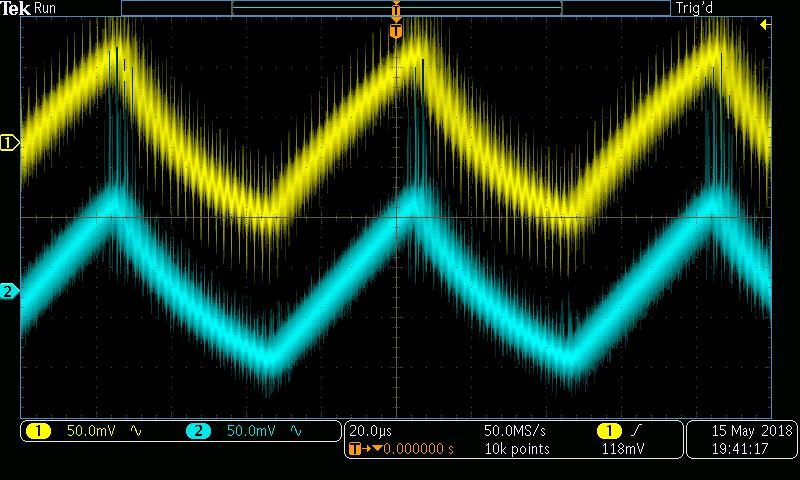The height and width of the screenshot is (480, 800).
Task: Click the record view bar at top
Action: [x=396, y=8]
